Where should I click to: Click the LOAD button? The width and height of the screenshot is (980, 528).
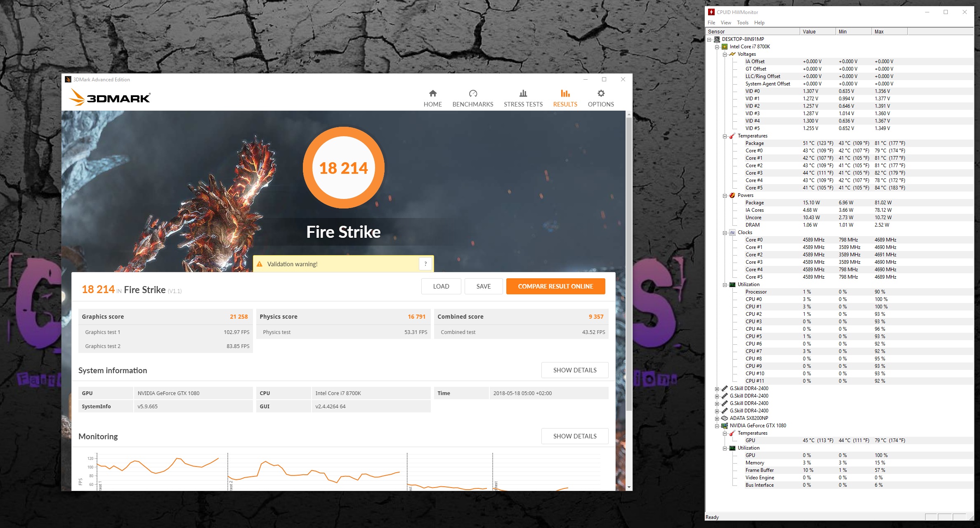coord(441,286)
